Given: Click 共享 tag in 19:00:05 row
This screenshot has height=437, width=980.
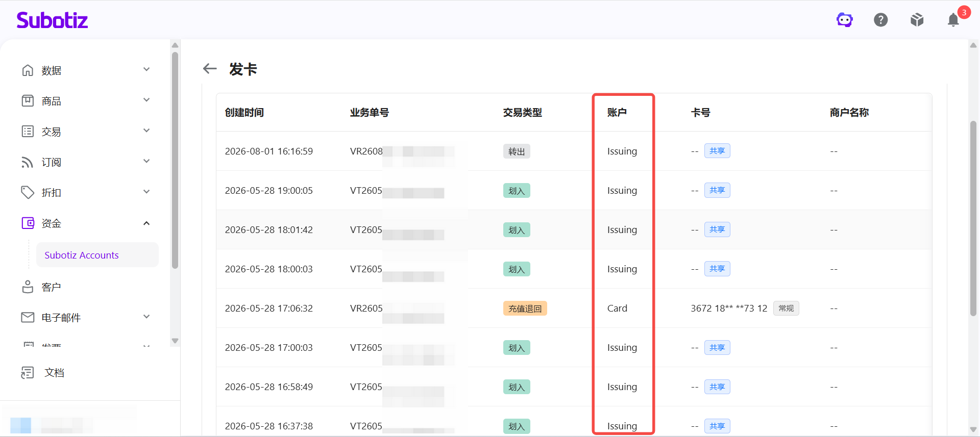Looking at the screenshot, I should (x=717, y=190).
